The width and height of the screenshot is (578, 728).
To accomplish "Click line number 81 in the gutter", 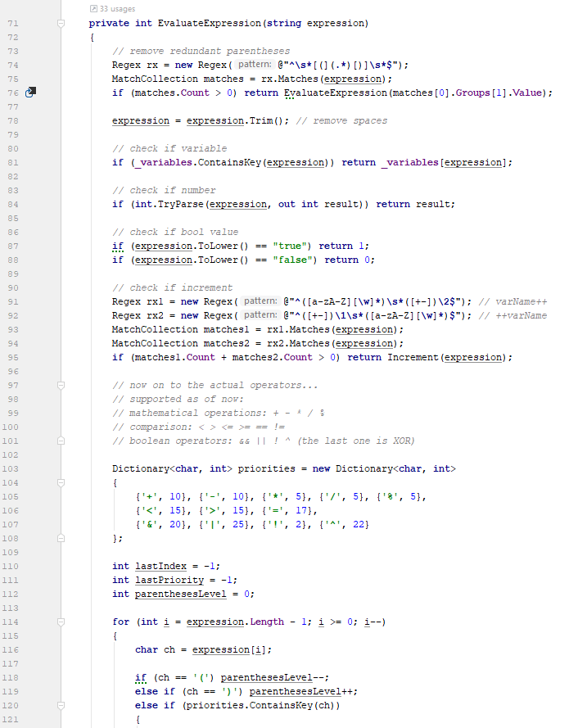I will (x=12, y=162).
